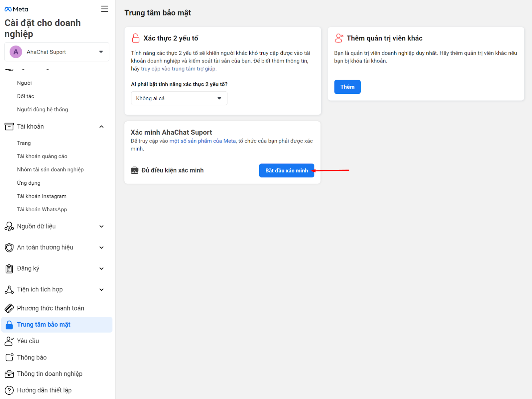Click the Trung tâm bảo mật page title
This screenshot has width=532, height=399.
(x=158, y=13)
